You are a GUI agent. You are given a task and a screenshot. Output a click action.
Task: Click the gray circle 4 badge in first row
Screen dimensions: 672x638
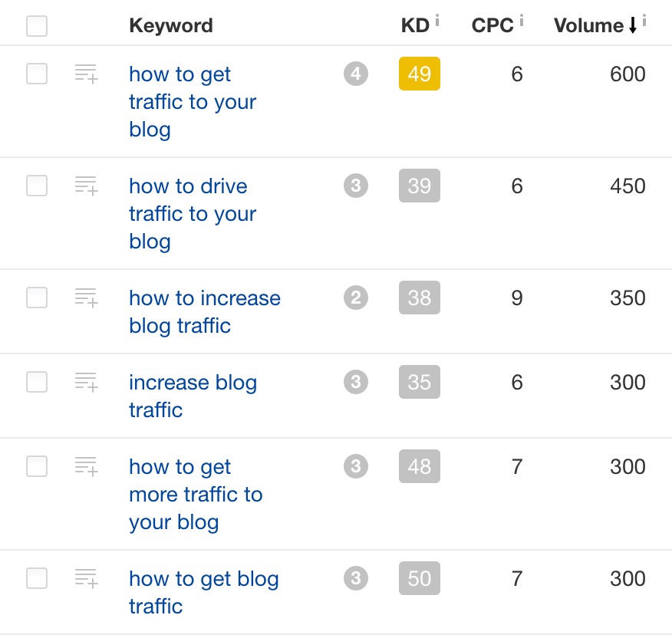[x=356, y=74]
